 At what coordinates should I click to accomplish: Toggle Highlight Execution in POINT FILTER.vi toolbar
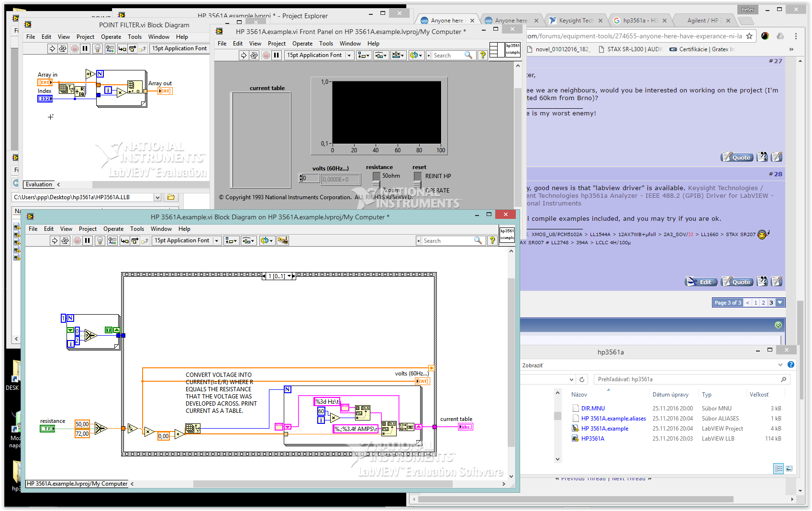point(98,48)
